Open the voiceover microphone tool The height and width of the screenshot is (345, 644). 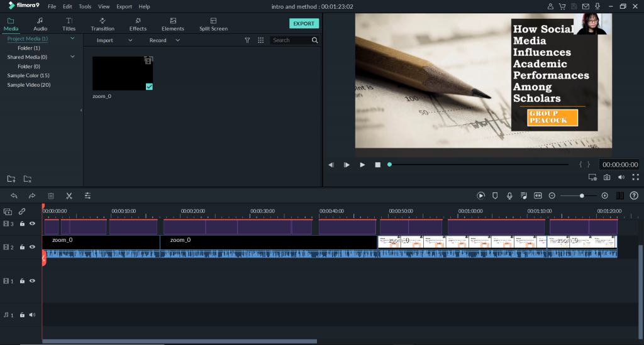(x=509, y=196)
